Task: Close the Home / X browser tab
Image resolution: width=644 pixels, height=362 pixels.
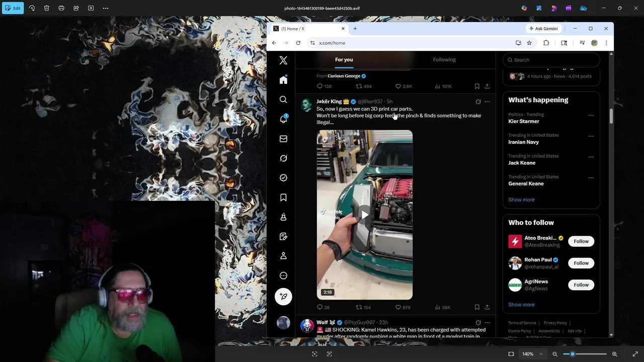Action: click(x=343, y=29)
